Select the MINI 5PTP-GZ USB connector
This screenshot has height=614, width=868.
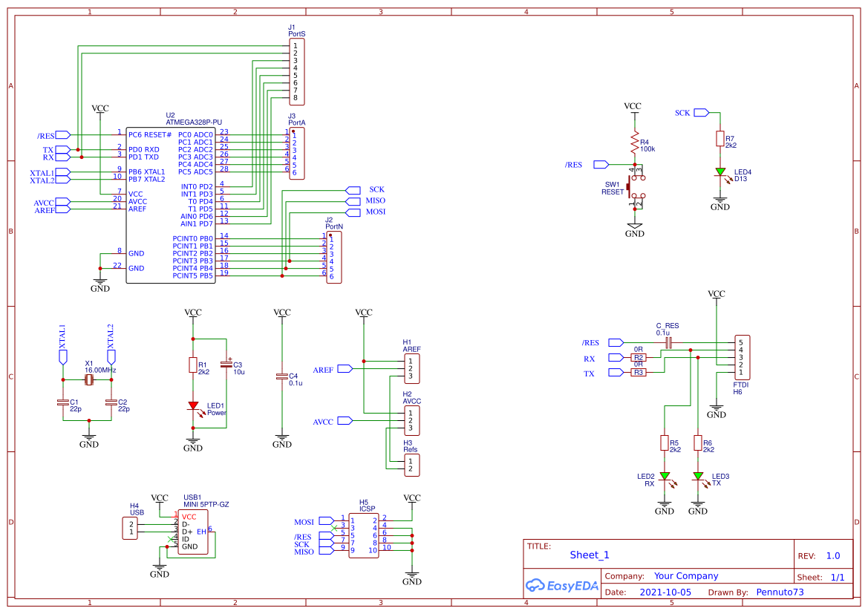(195, 530)
